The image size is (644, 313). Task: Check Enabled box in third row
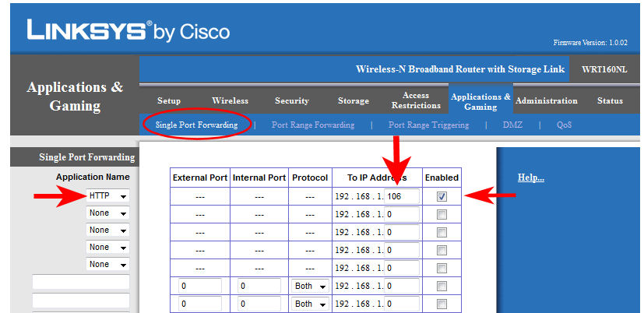[442, 233]
